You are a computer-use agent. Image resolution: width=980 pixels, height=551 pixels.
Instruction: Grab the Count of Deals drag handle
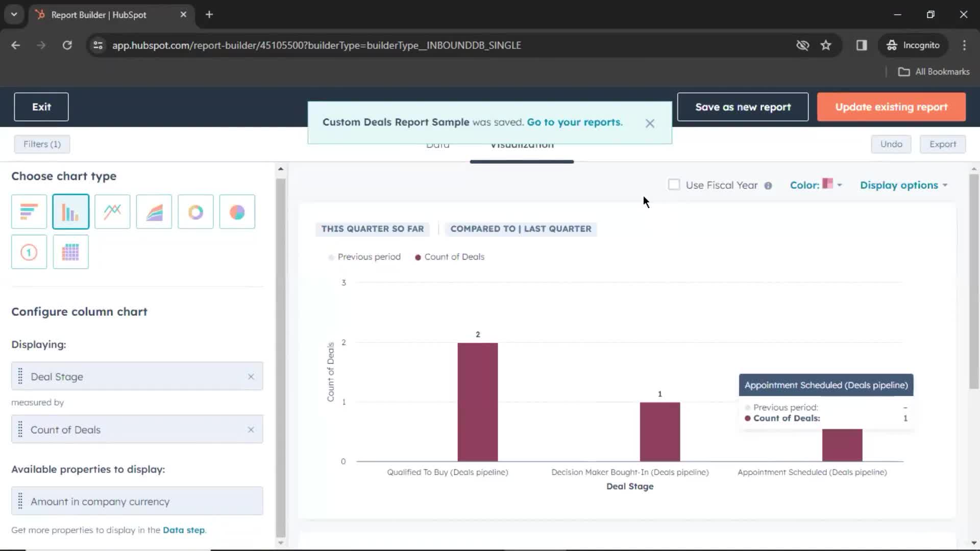pyautogui.click(x=20, y=430)
